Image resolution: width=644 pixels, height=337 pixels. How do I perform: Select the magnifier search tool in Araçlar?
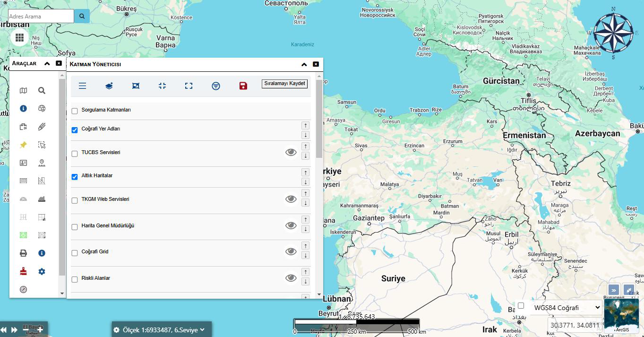tap(42, 91)
